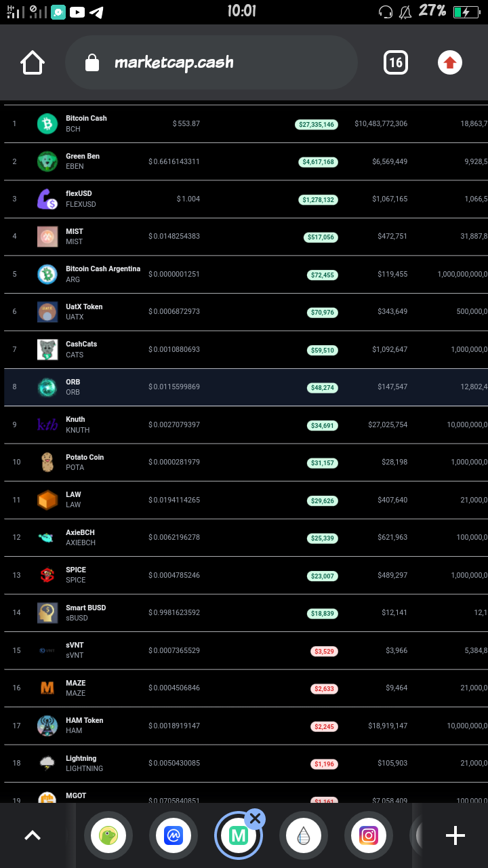Click the HAM Token name text
The width and height of the screenshot is (488, 868).
(x=85, y=720)
